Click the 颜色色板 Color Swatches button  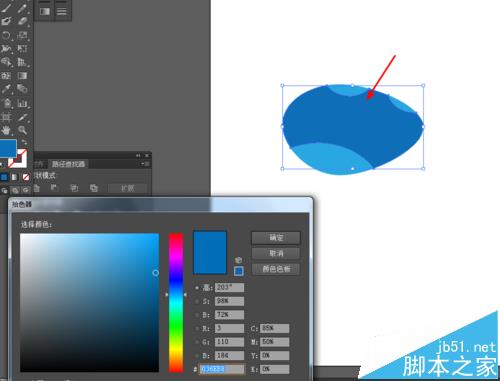[x=276, y=269]
